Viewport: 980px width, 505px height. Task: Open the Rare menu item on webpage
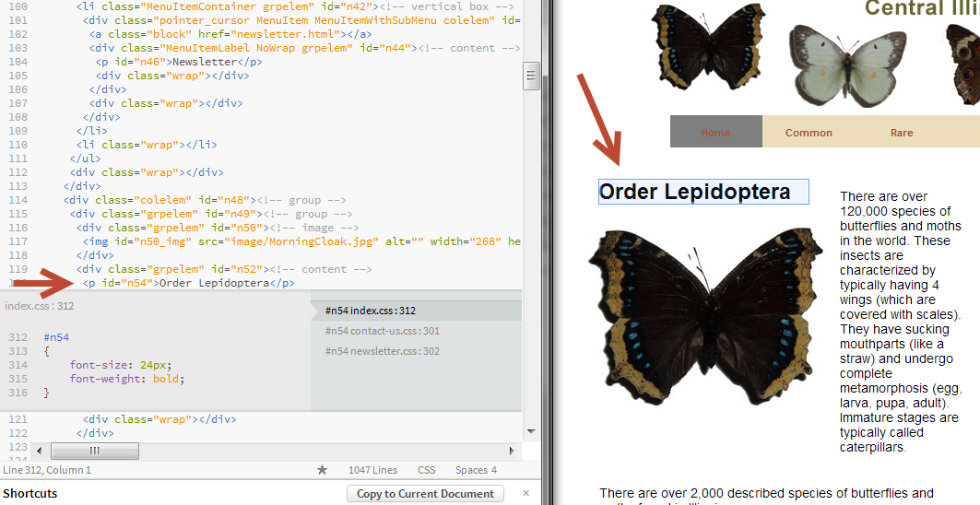click(902, 132)
